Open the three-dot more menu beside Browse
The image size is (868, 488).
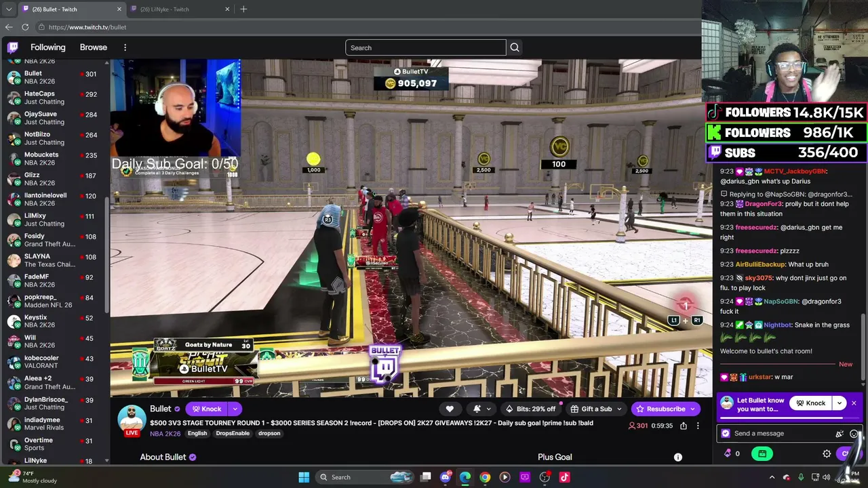click(125, 47)
